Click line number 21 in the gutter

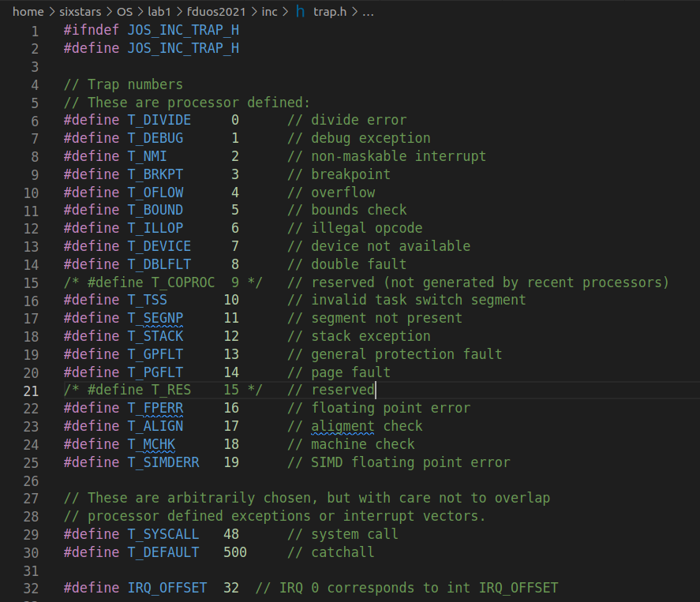click(x=31, y=390)
